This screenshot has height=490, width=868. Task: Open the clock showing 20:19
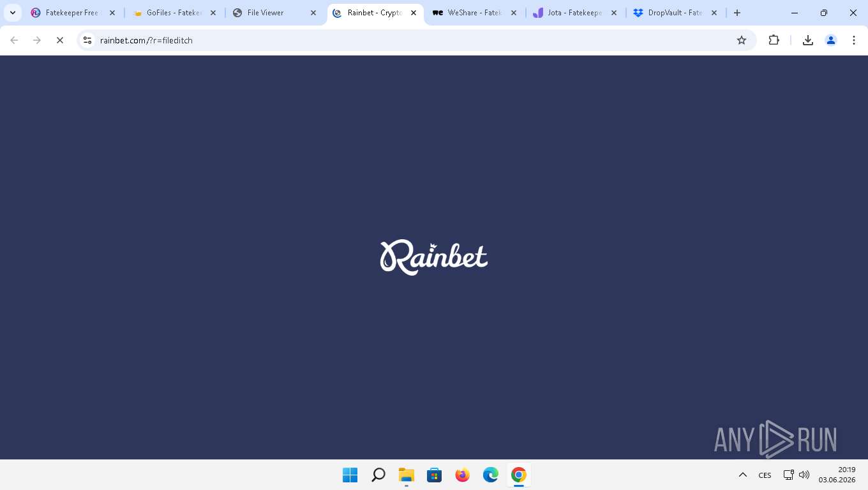click(837, 475)
